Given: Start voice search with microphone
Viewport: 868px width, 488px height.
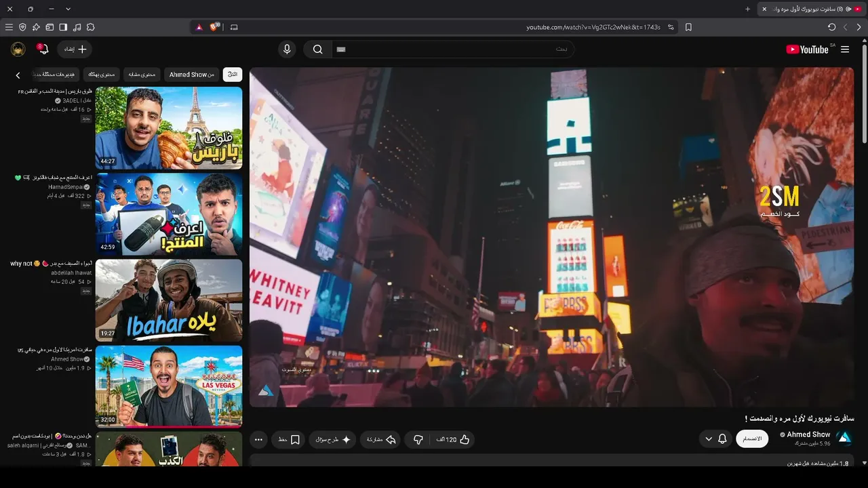Looking at the screenshot, I should (287, 49).
